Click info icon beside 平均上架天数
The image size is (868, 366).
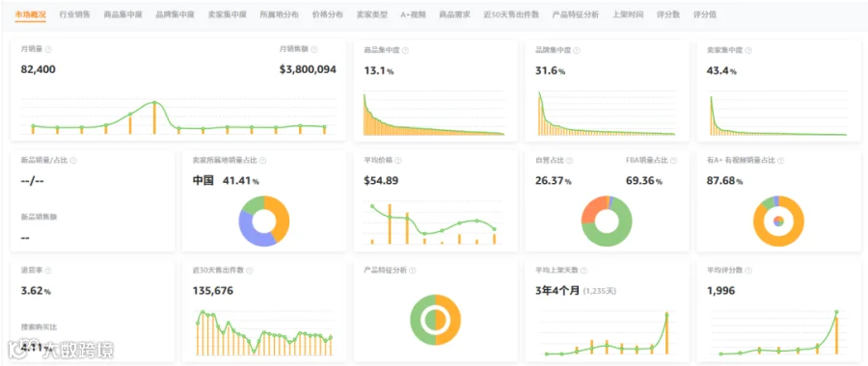tap(583, 271)
